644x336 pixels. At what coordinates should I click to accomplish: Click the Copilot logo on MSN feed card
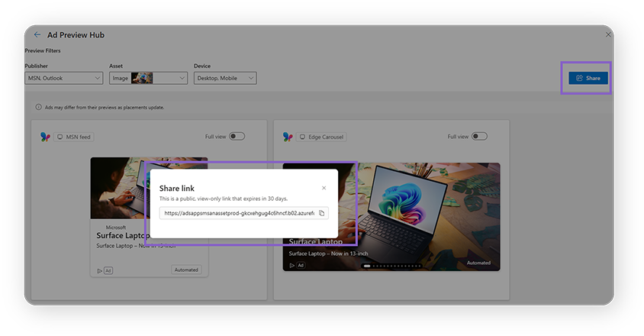click(45, 137)
